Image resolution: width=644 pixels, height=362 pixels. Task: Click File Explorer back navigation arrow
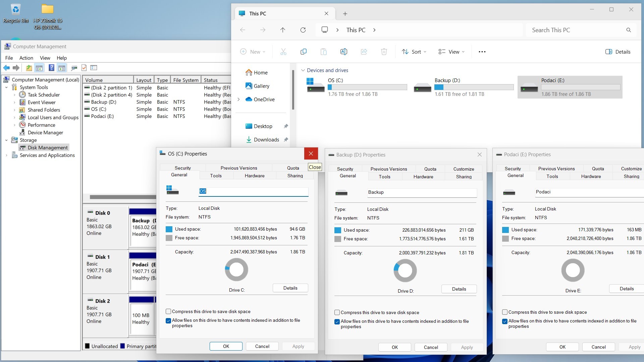[243, 30]
